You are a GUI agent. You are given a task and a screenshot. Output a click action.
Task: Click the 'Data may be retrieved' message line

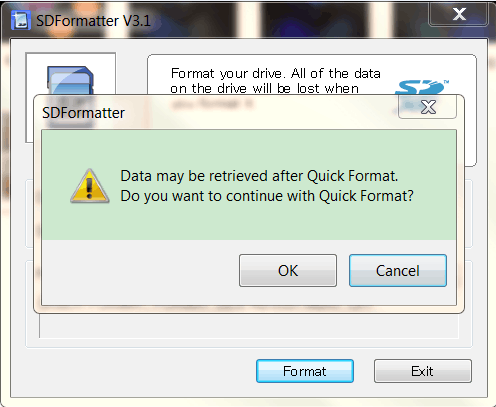pos(259,176)
